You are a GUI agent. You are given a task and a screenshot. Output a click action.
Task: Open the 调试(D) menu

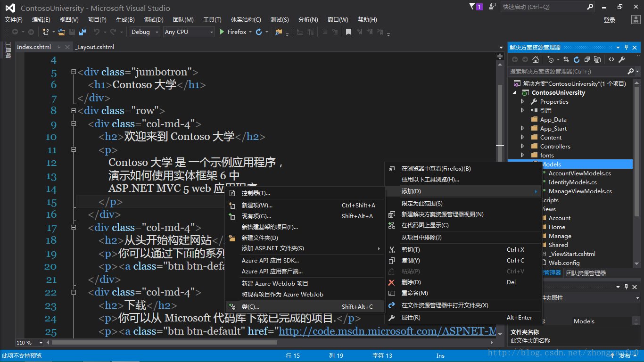154,20
